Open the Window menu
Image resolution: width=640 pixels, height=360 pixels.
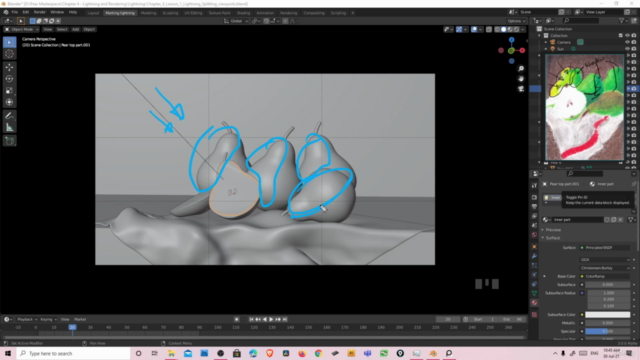pyautogui.click(x=57, y=13)
